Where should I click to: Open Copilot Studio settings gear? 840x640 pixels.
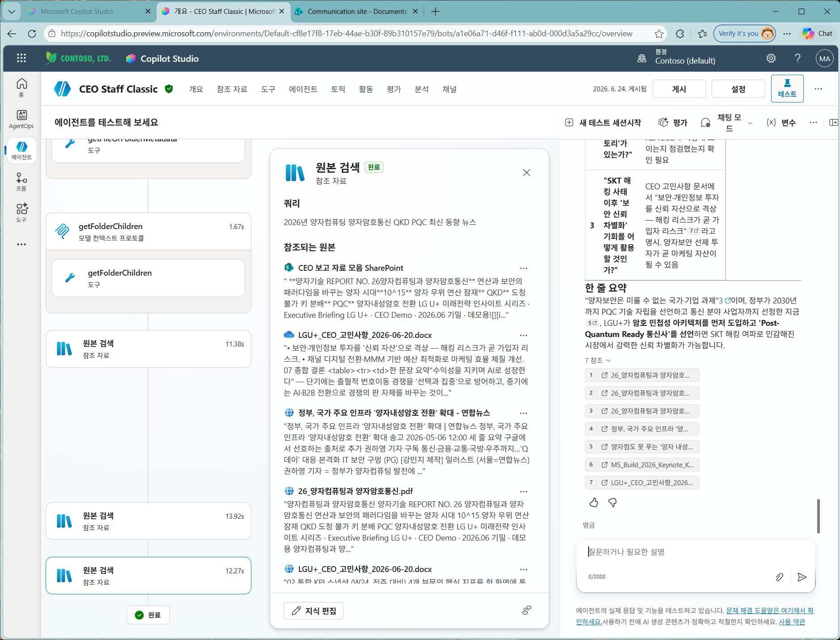(771, 58)
